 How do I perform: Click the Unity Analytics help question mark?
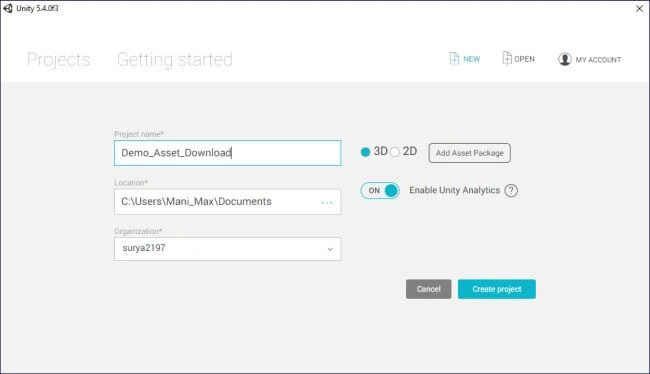tap(511, 190)
